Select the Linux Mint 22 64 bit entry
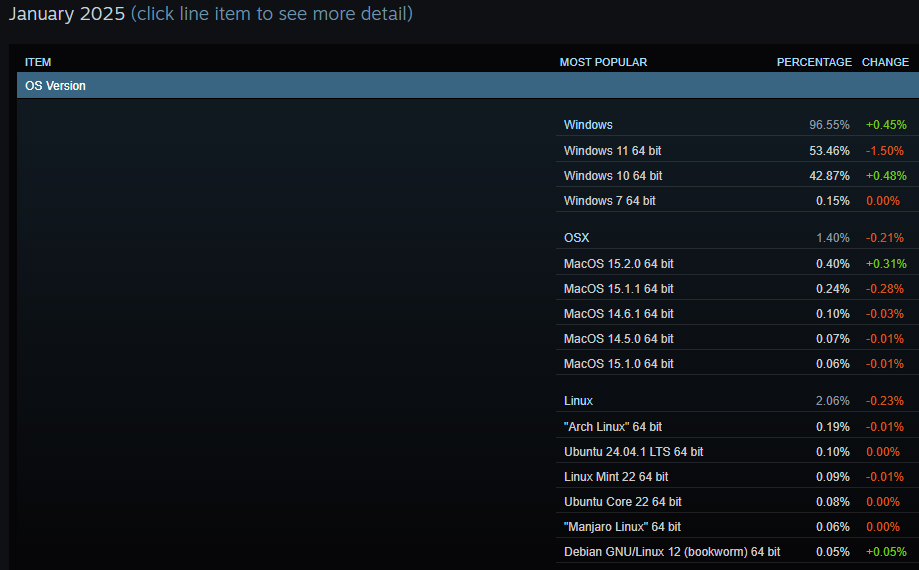Image resolution: width=919 pixels, height=570 pixels. click(x=737, y=477)
